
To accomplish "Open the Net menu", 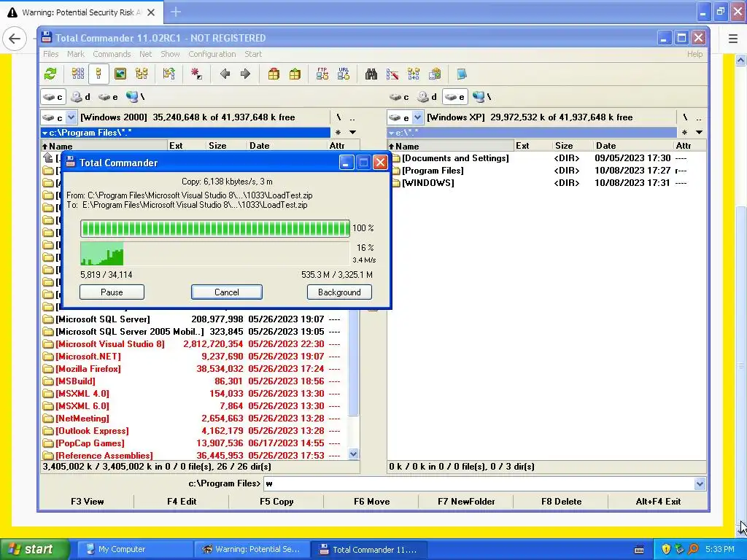I will pyautogui.click(x=145, y=54).
